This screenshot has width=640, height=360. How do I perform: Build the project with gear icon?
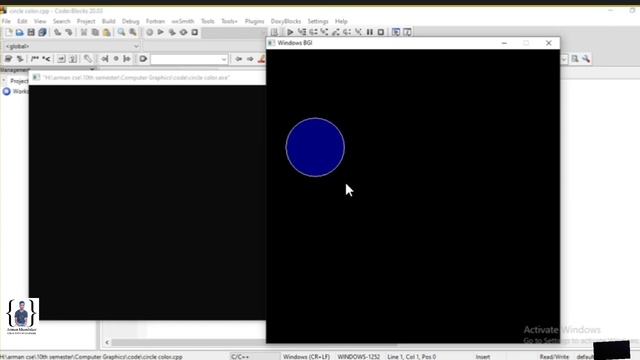pyautogui.click(x=149, y=32)
